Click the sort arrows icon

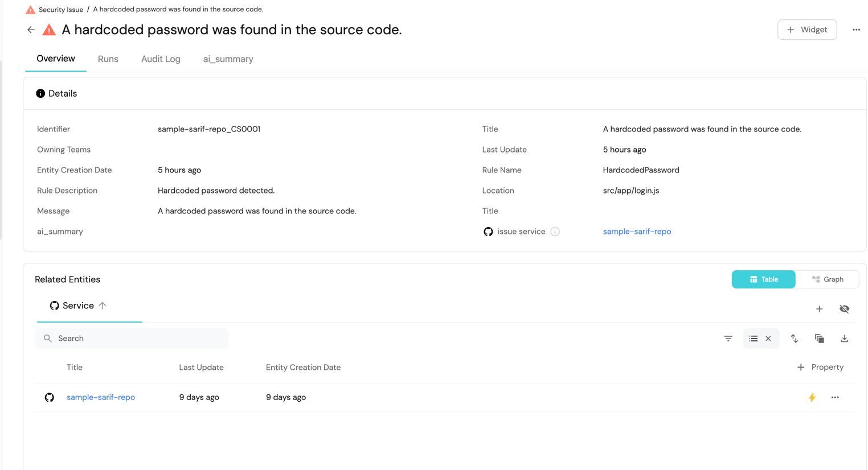(794, 339)
